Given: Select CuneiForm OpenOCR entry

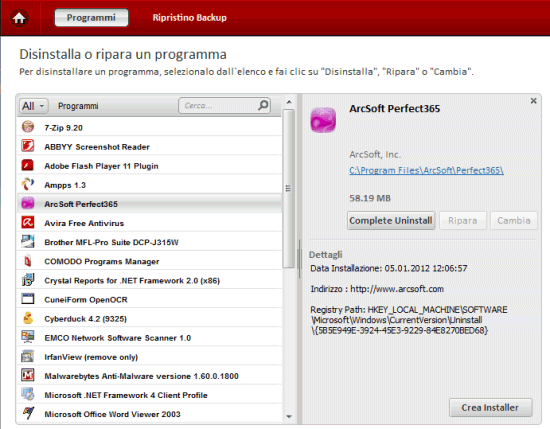Looking at the screenshot, I should tap(86, 300).
